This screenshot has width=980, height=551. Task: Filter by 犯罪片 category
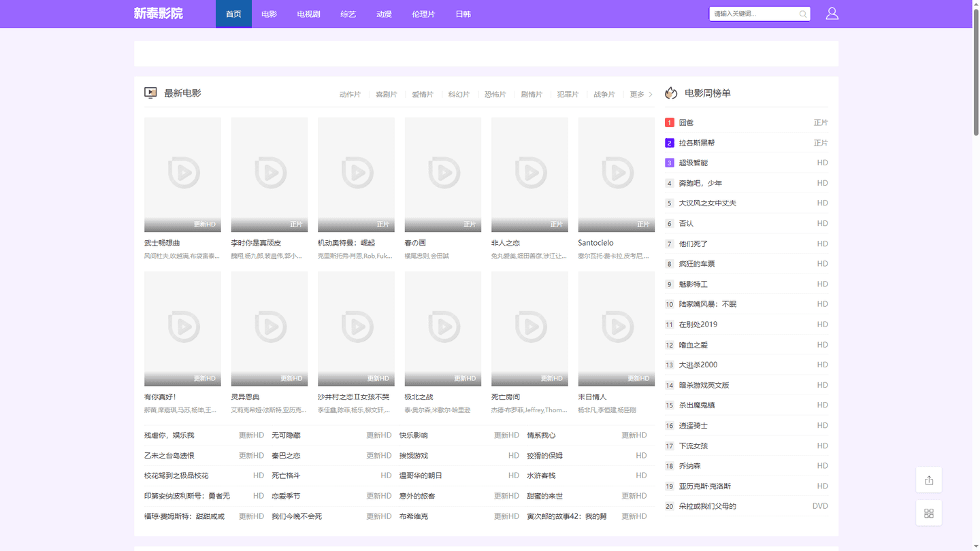(x=568, y=95)
